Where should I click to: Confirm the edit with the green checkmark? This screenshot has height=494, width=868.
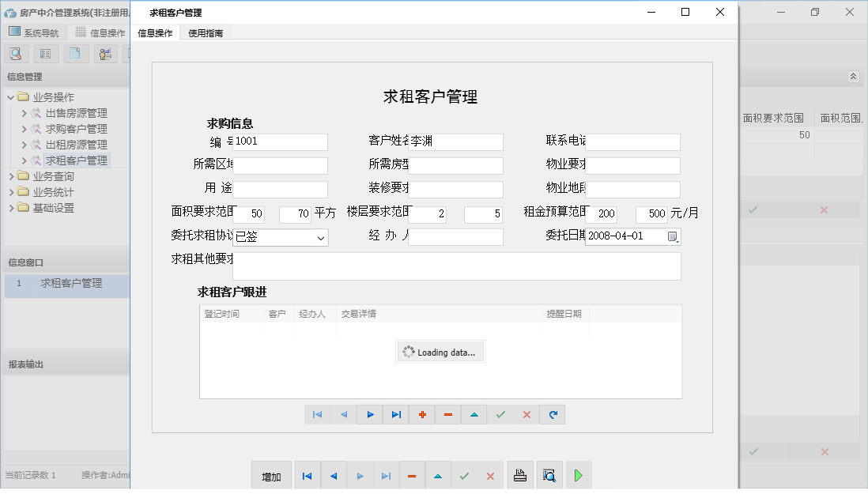pyautogui.click(x=500, y=414)
